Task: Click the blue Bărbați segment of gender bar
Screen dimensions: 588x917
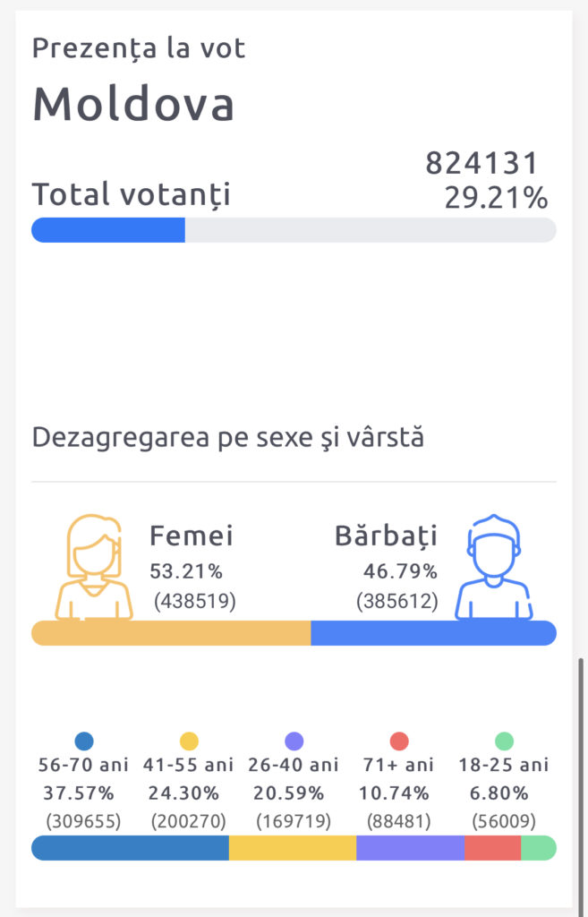Action: pos(433,633)
